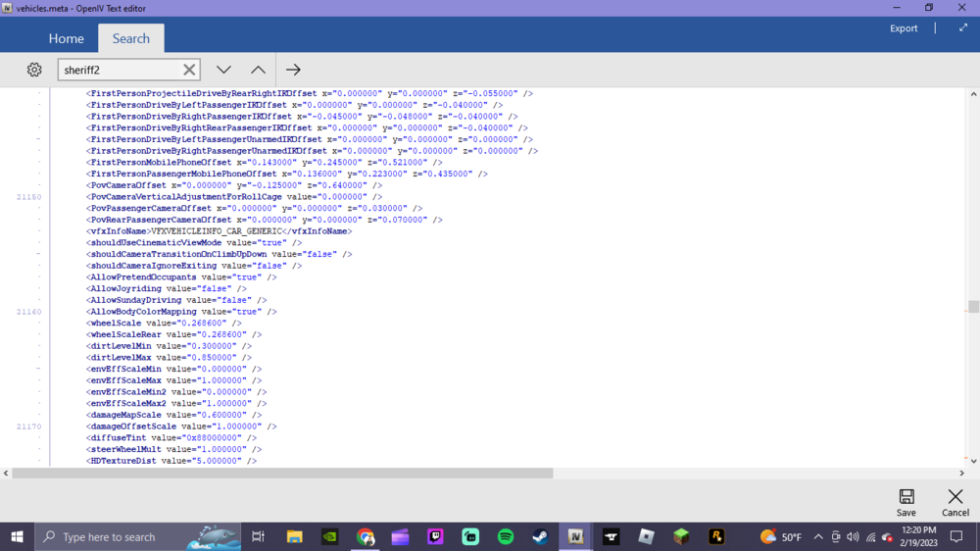Click the HDTextureDist value line
This screenshot has height=551, width=980.
click(171, 461)
